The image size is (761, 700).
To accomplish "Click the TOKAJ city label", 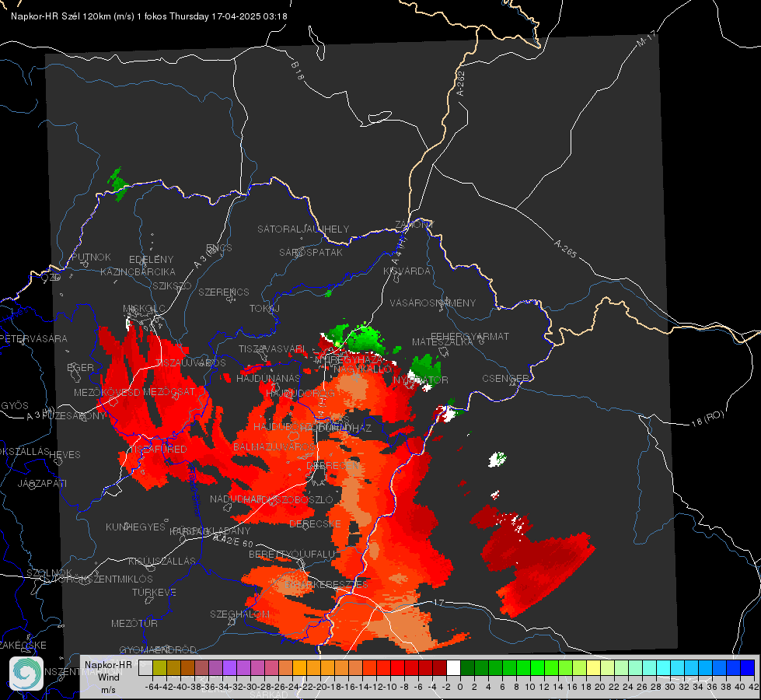I will click(x=264, y=309).
